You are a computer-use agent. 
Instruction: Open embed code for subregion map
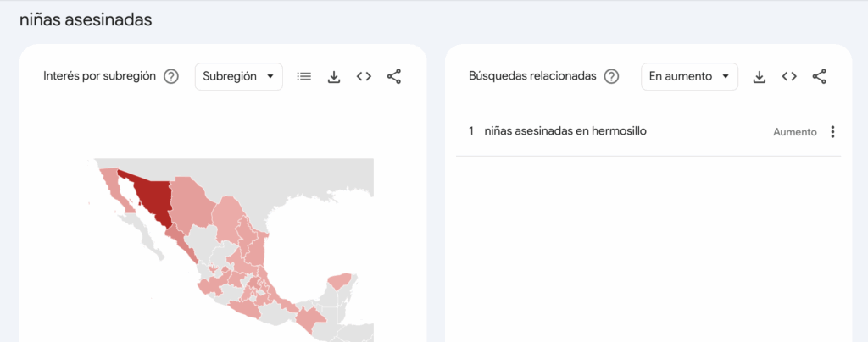tap(364, 76)
